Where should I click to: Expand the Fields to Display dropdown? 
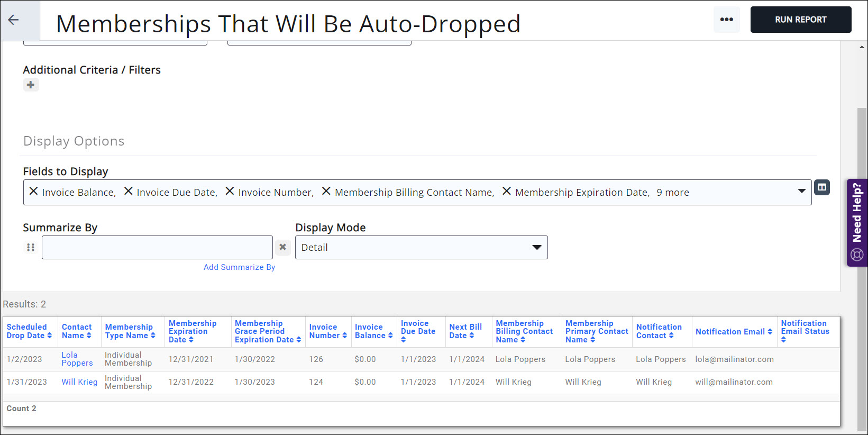(801, 192)
